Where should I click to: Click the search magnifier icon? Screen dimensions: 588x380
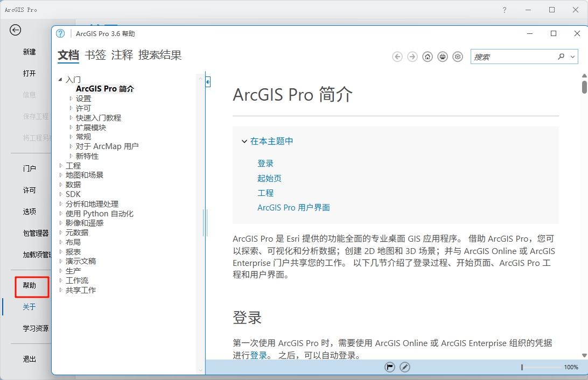(560, 57)
